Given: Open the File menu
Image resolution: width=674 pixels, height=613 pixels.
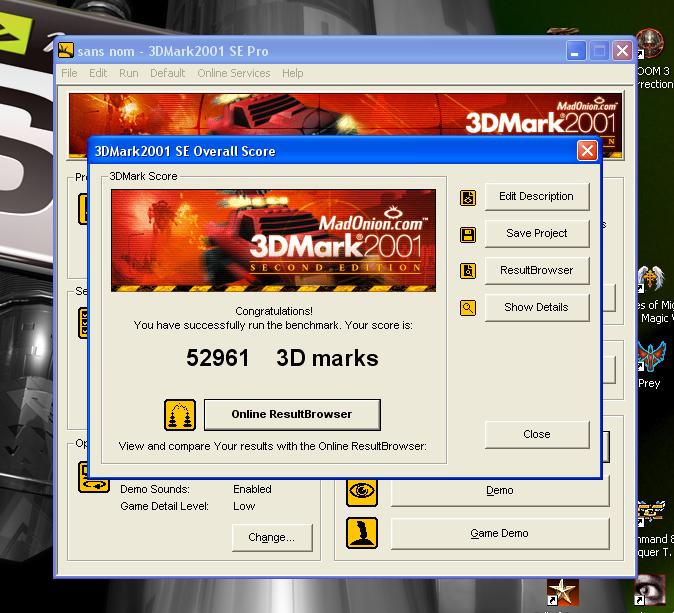Looking at the screenshot, I should pos(69,74).
